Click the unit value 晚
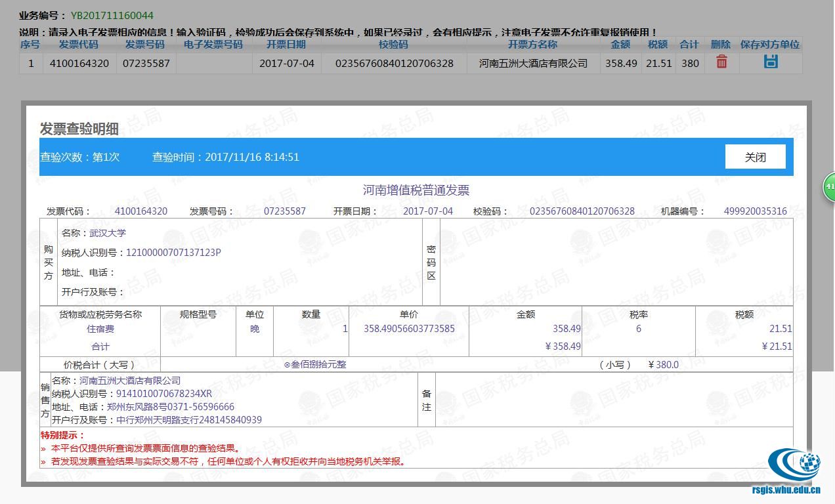Screen dimensions: 835x504 coord(255,329)
